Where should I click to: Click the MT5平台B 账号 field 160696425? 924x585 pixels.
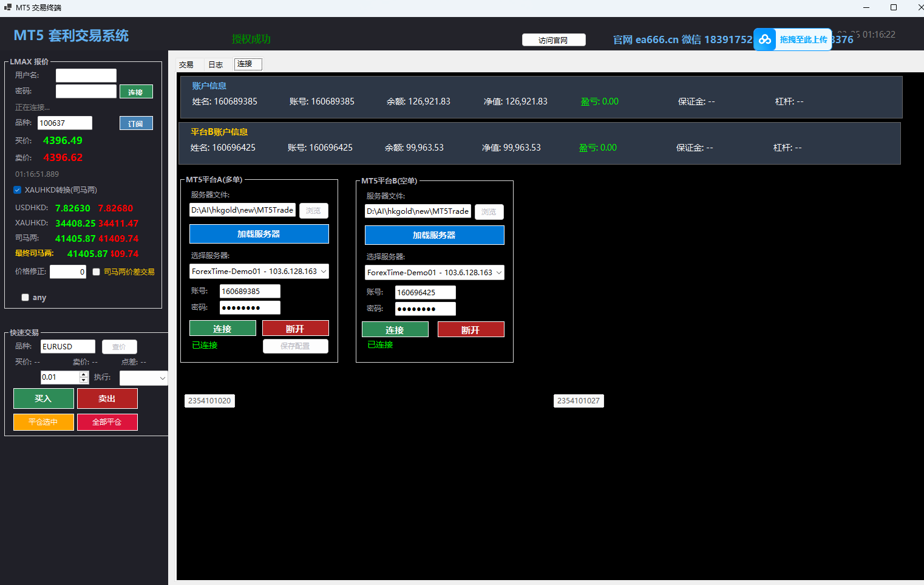426,293
